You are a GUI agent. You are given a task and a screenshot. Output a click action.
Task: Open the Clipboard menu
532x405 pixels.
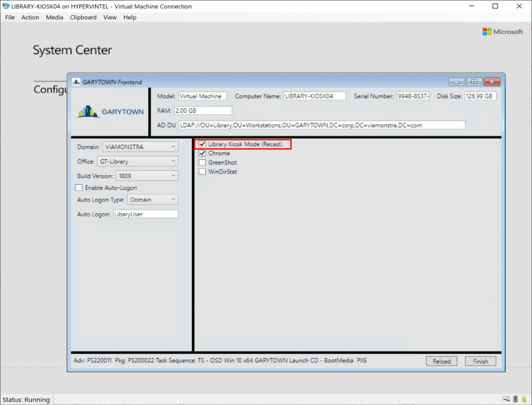click(x=83, y=17)
